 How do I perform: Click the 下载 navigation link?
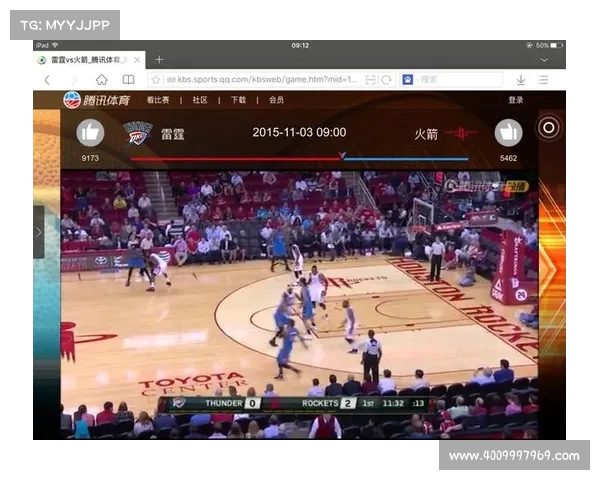coord(238,100)
